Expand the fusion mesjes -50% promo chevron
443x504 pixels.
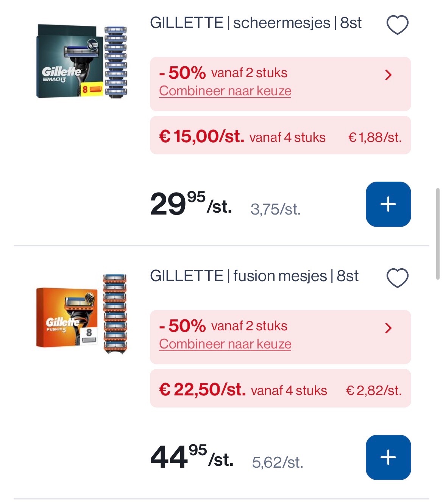point(388,328)
